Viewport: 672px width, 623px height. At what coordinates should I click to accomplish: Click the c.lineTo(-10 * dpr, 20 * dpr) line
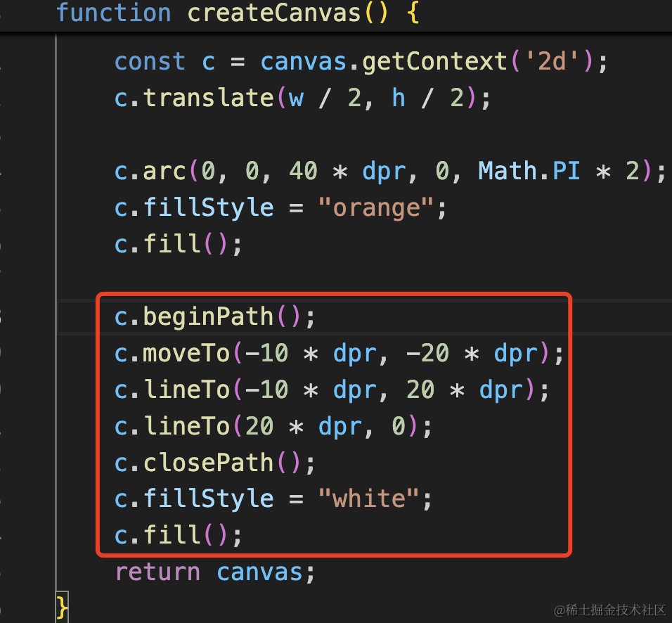click(x=331, y=390)
